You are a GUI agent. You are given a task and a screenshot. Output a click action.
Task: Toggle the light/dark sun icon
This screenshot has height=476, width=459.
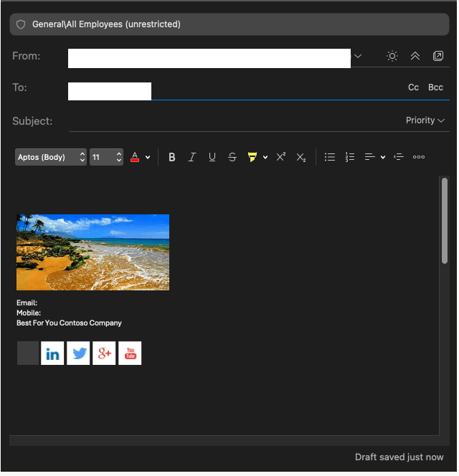[x=392, y=56]
